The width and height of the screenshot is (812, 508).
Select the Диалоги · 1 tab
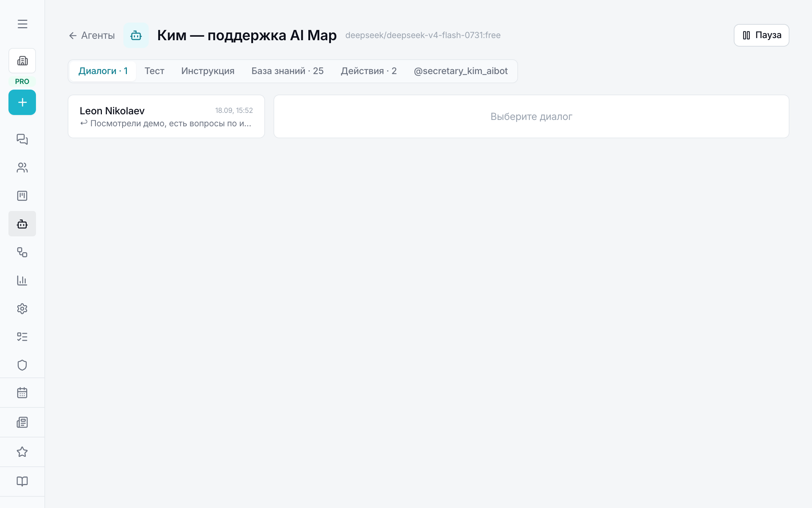pos(103,71)
